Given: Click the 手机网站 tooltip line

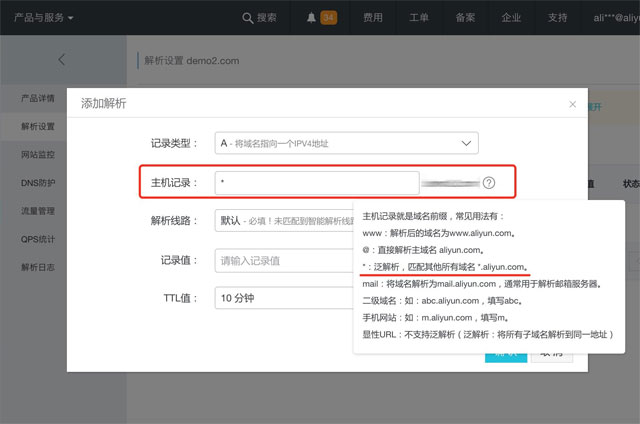Looking at the screenshot, I should click(435, 317).
